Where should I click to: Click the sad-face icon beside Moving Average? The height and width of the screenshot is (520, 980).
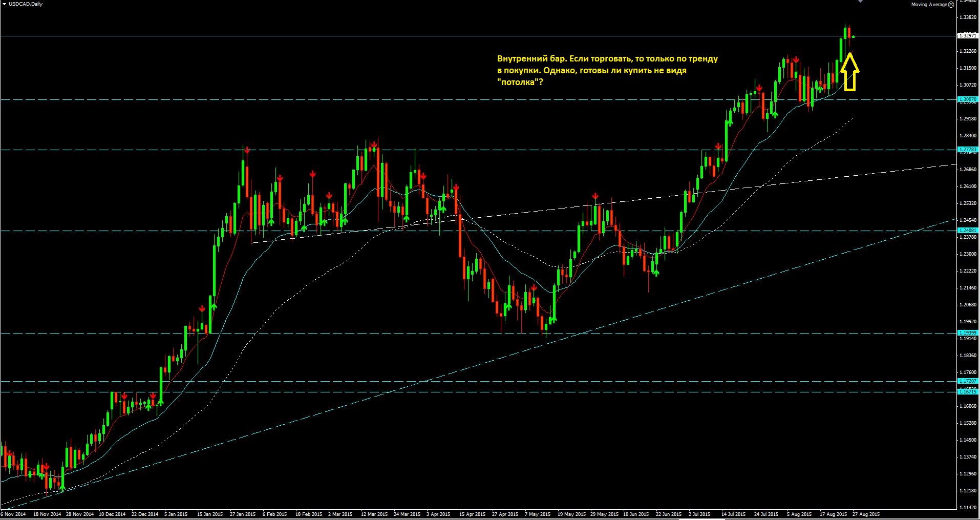point(951,5)
